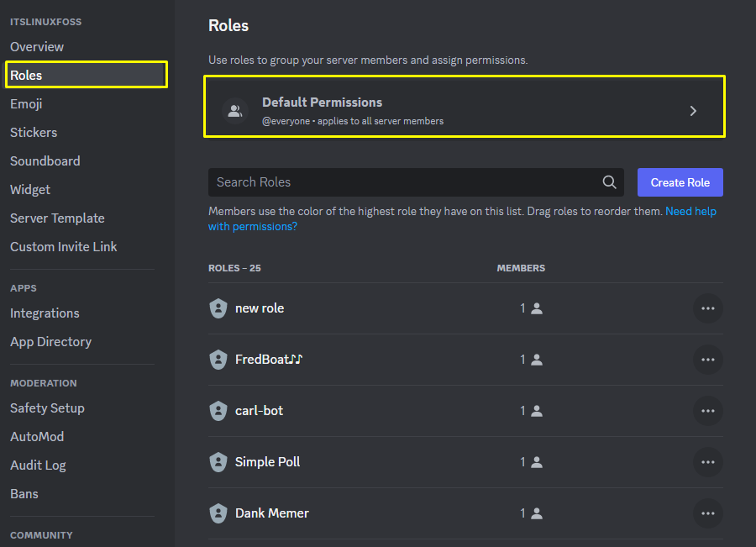Click into the Search Roles field

pos(416,181)
